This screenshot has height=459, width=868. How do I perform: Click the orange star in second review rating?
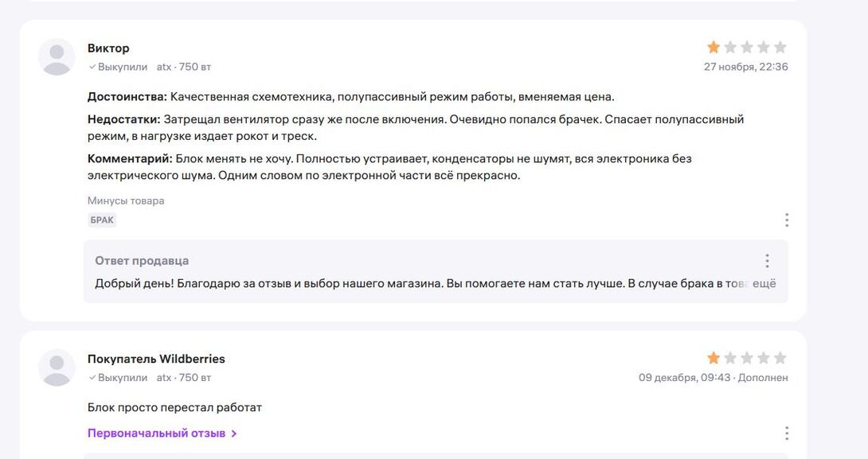[x=714, y=358]
